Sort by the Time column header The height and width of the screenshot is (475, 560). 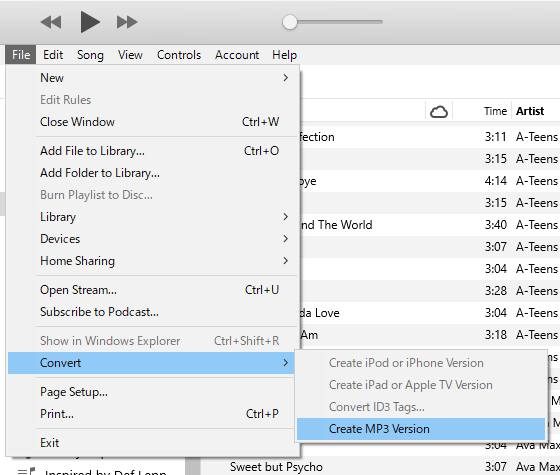click(495, 111)
